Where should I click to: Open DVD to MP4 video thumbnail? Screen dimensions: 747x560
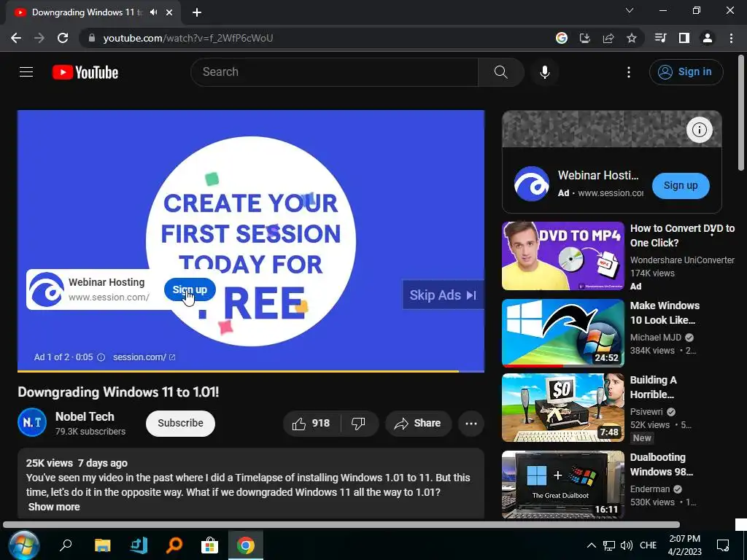[563, 256]
